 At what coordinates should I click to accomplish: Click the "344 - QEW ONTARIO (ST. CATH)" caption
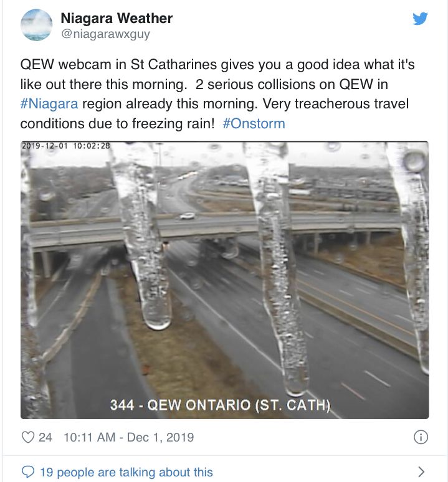[x=219, y=405]
